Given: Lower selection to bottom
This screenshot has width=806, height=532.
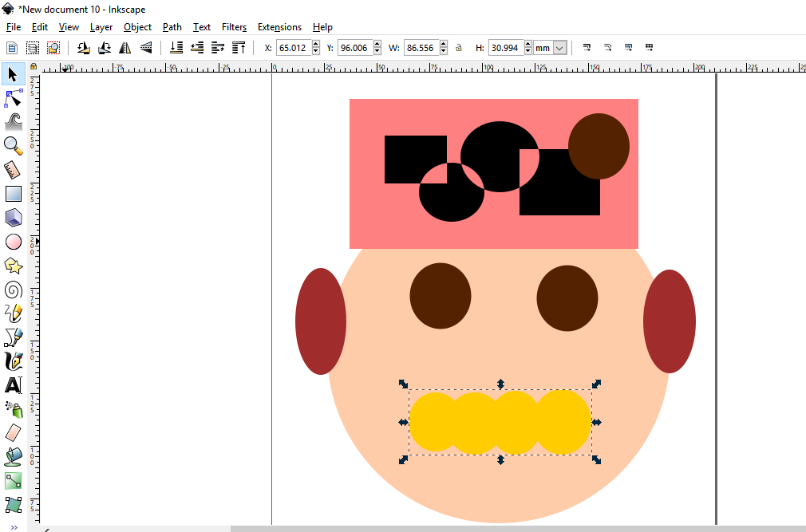Looking at the screenshot, I should pyautogui.click(x=176, y=48).
